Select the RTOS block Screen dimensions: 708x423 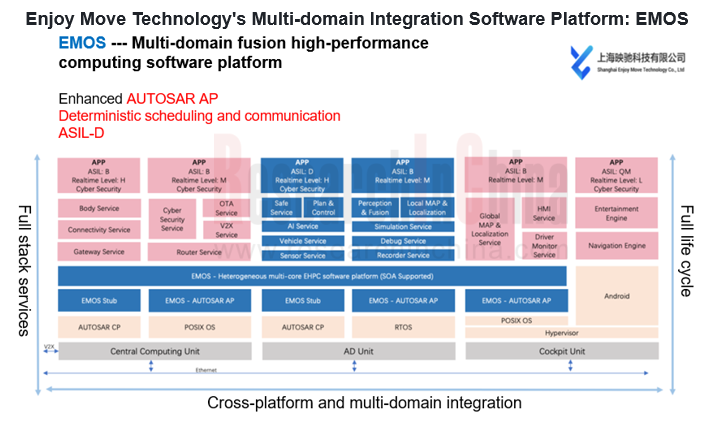[x=403, y=327]
